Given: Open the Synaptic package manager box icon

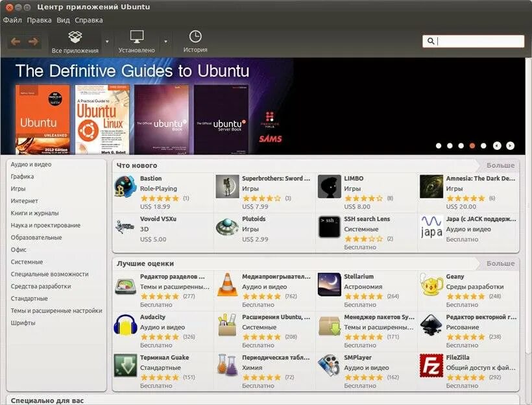Looking at the screenshot, I should (330, 326).
